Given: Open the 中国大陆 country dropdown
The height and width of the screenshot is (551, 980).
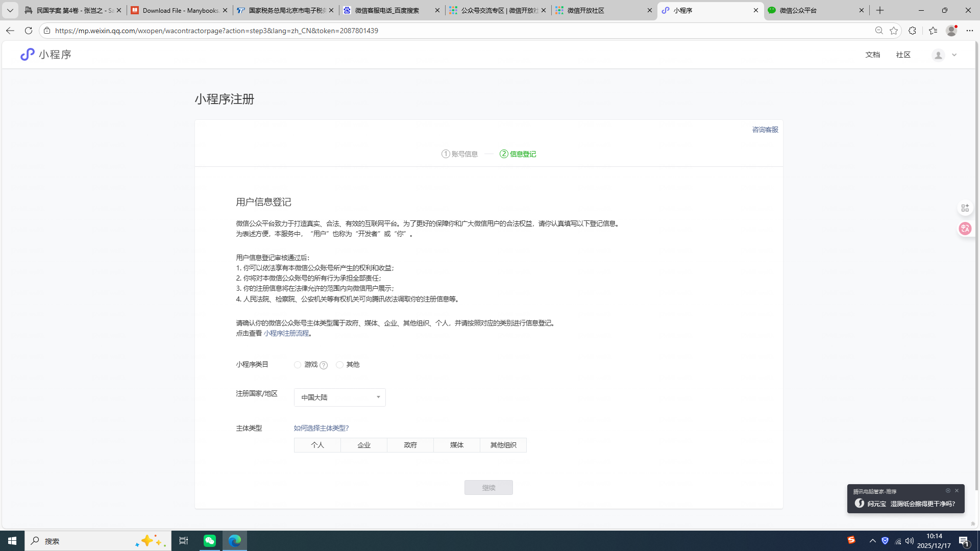Looking at the screenshot, I should pos(339,397).
